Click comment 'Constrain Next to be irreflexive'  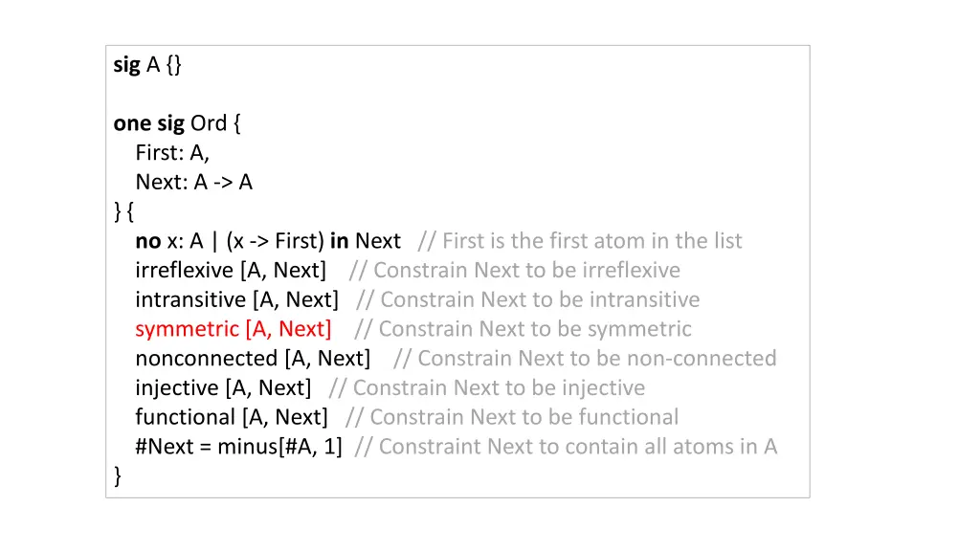tap(514, 271)
